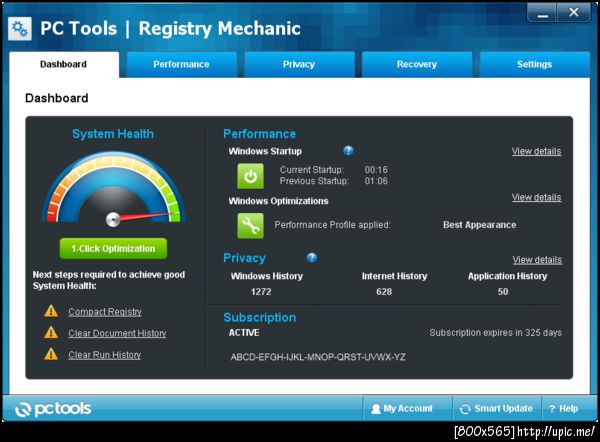Close the Registry Mechanic window

coord(574,13)
